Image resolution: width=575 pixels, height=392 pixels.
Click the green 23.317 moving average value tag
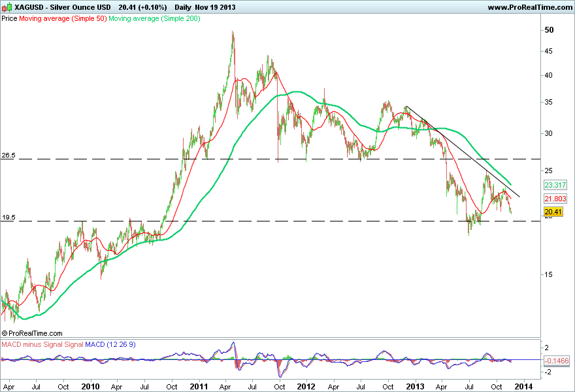pyautogui.click(x=555, y=185)
